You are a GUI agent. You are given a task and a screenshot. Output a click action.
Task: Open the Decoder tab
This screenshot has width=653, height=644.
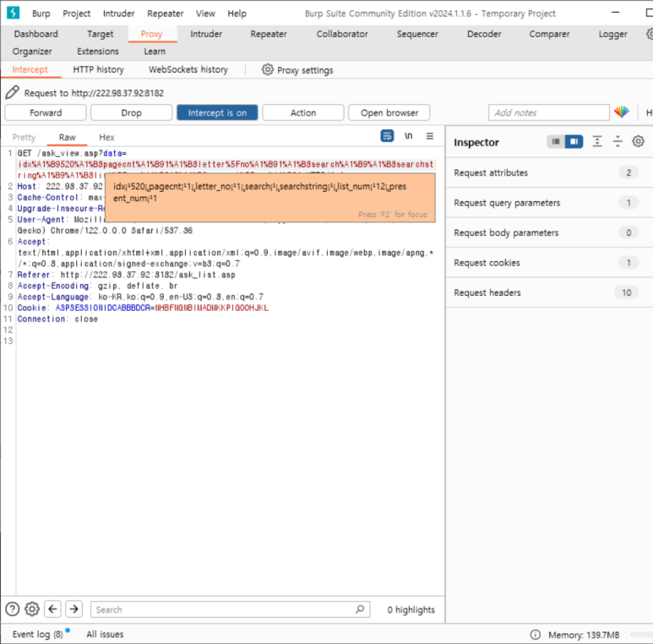coord(484,34)
